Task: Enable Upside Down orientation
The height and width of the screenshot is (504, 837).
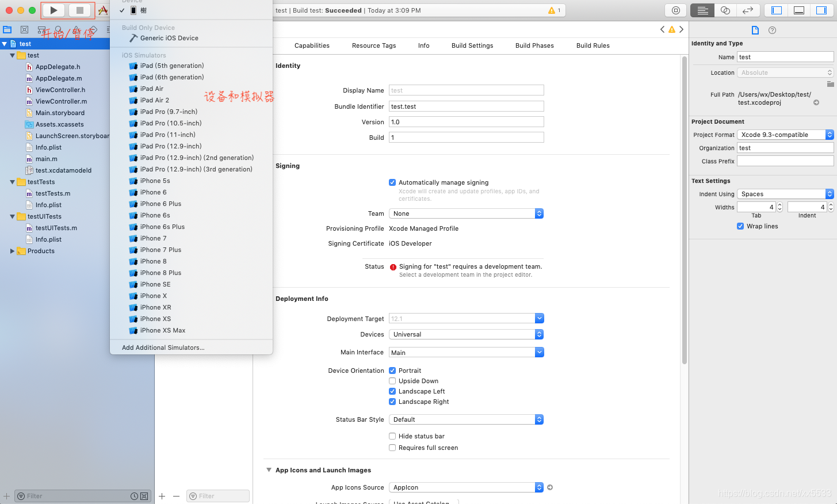Action: tap(392, 381)
